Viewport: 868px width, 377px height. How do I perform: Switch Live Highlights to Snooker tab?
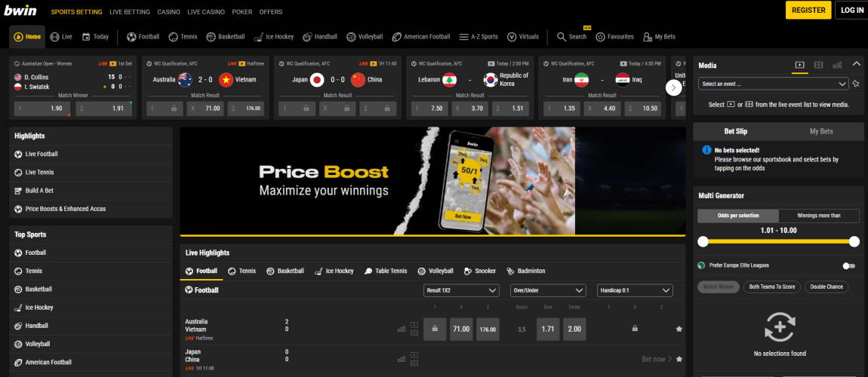480,271
